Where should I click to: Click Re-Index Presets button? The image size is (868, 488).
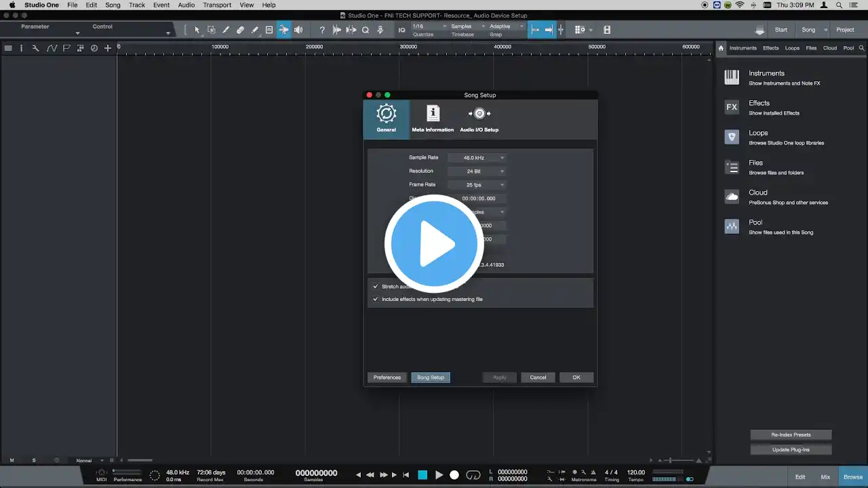(x=791, y=434)
